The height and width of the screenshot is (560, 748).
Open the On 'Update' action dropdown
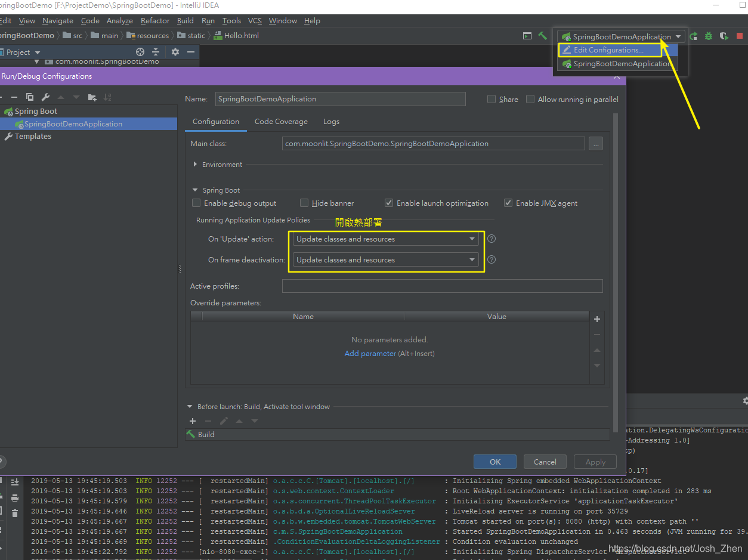click(x=386, y=239)
